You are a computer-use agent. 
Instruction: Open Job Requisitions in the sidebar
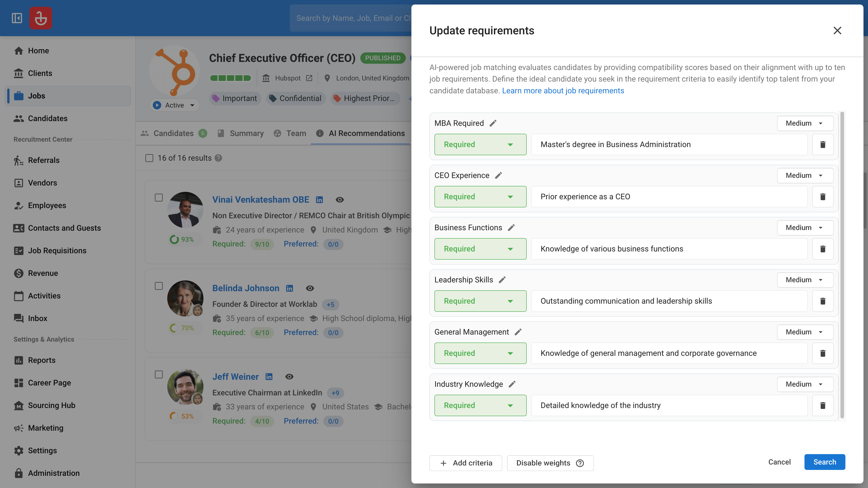[57, 251]
